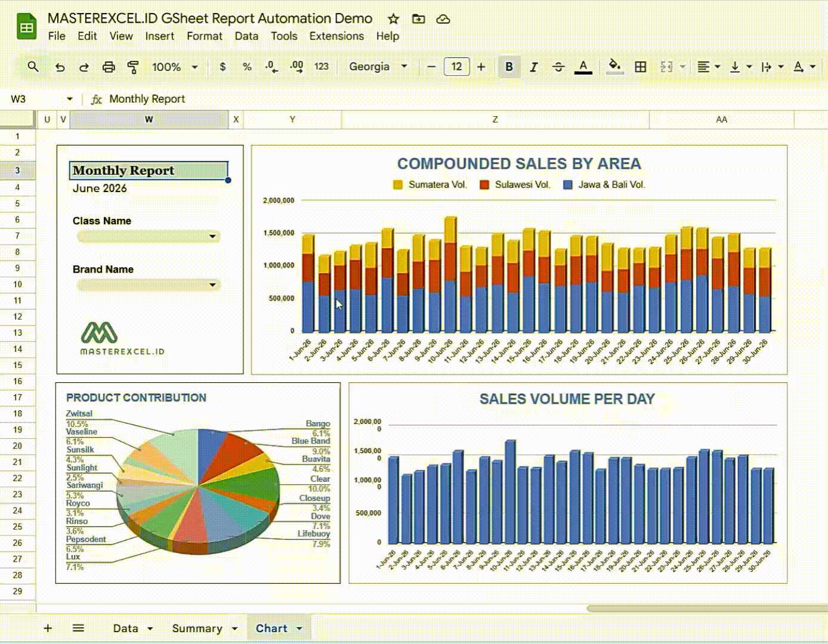Open text rotation options

point(804,67)
